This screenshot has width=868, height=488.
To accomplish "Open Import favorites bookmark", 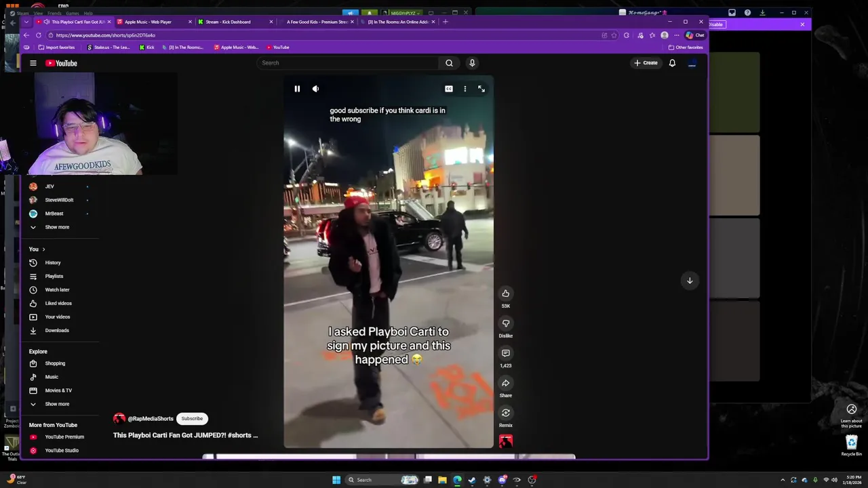I will [x=56, y=47].
